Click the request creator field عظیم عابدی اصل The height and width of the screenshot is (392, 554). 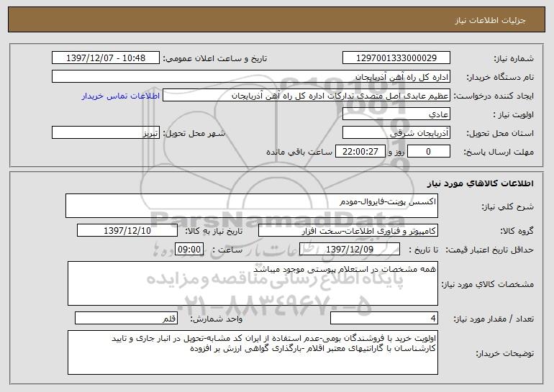(x=306, y=96)
